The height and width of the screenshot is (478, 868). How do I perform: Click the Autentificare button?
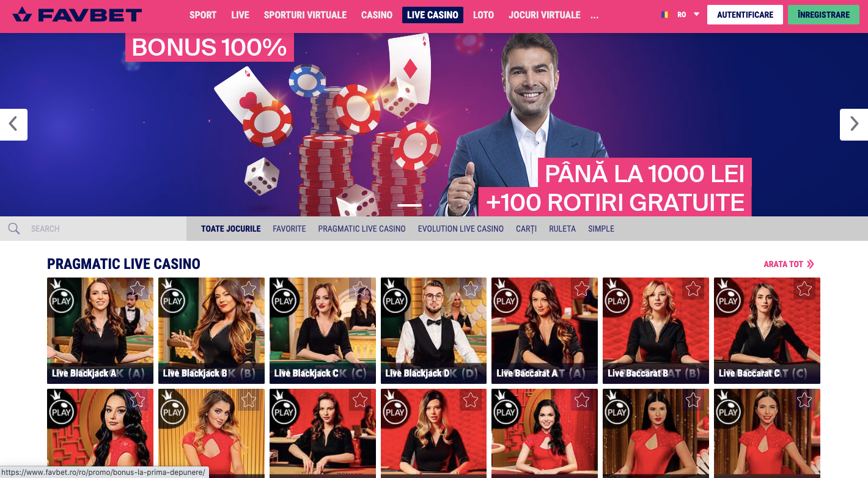745,15
